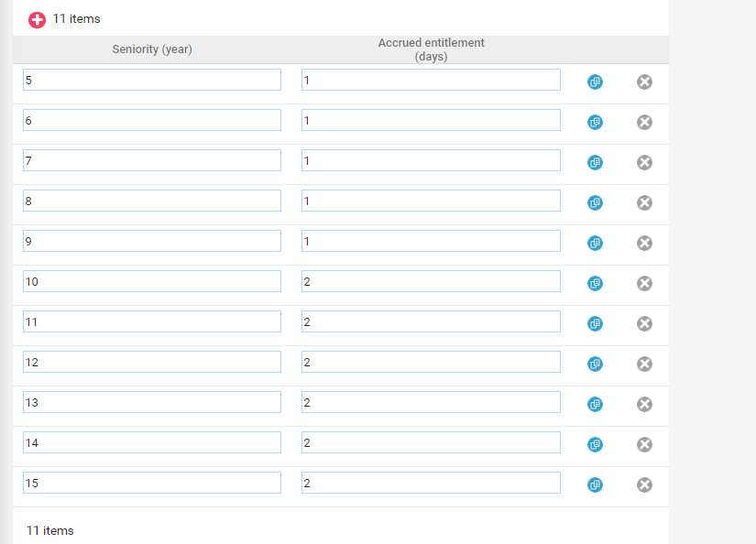Delete the seniority 7 row
The image size is (756, 544).
tap(644, 162)
